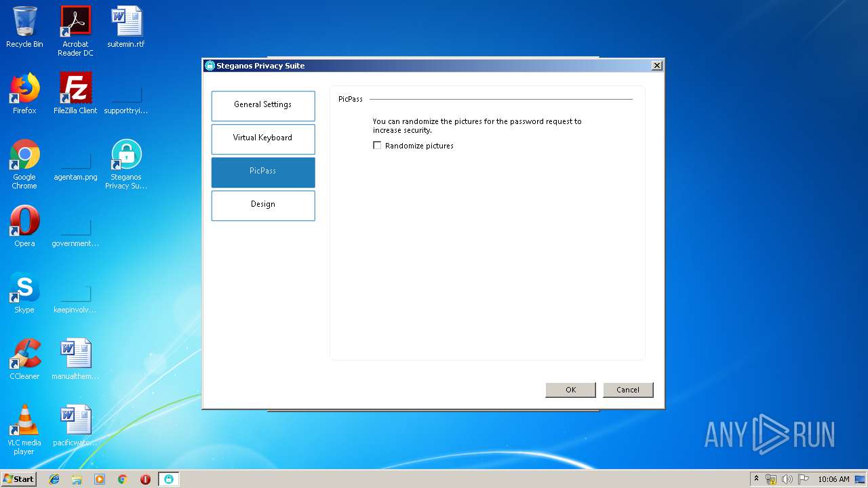
Task: Click Opera icon in taskbar
Action: 145,479
